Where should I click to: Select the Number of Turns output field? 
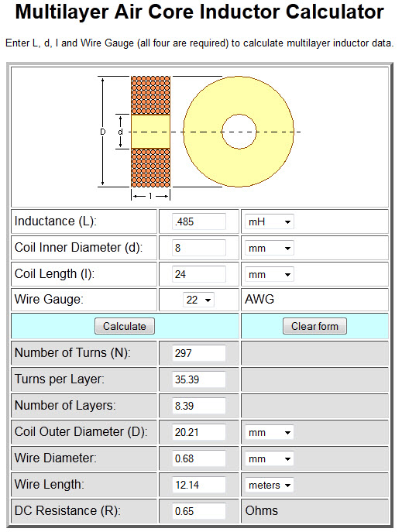click(x=199, y=353)
